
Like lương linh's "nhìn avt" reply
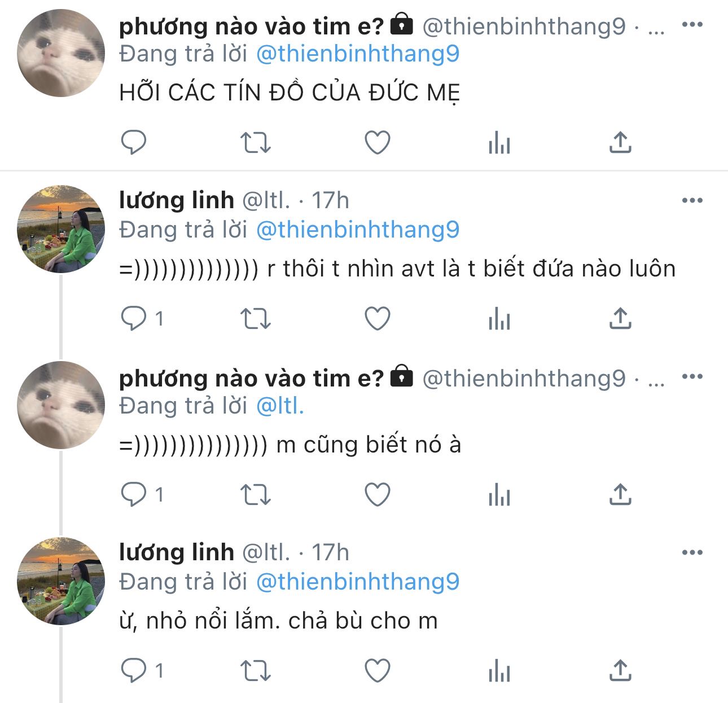378,319
